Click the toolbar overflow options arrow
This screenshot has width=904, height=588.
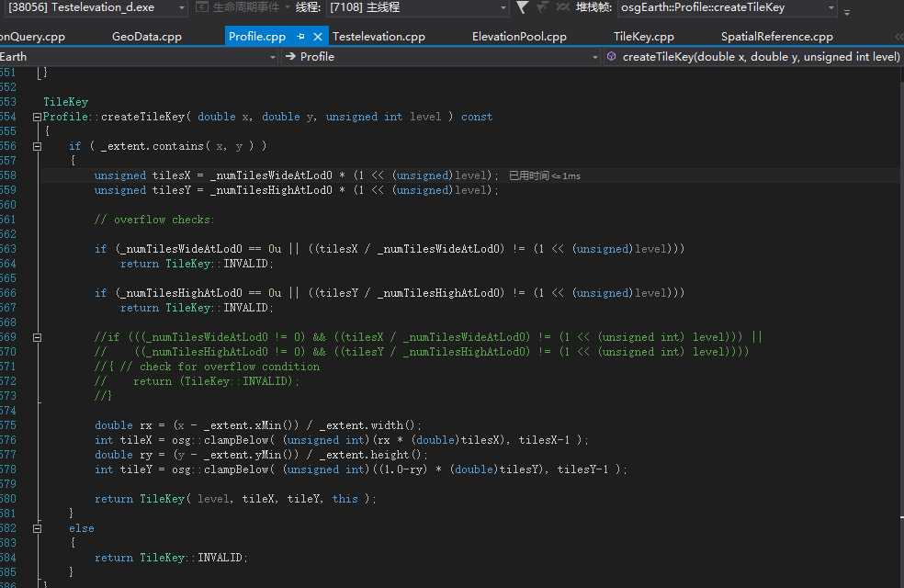click(x=847, y=12)
